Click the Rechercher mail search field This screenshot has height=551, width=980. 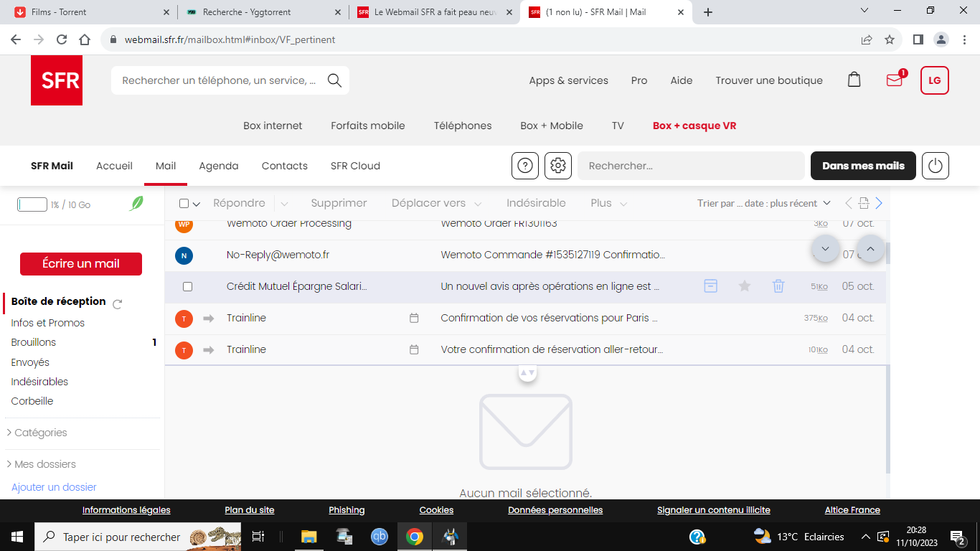coord(690,166)
